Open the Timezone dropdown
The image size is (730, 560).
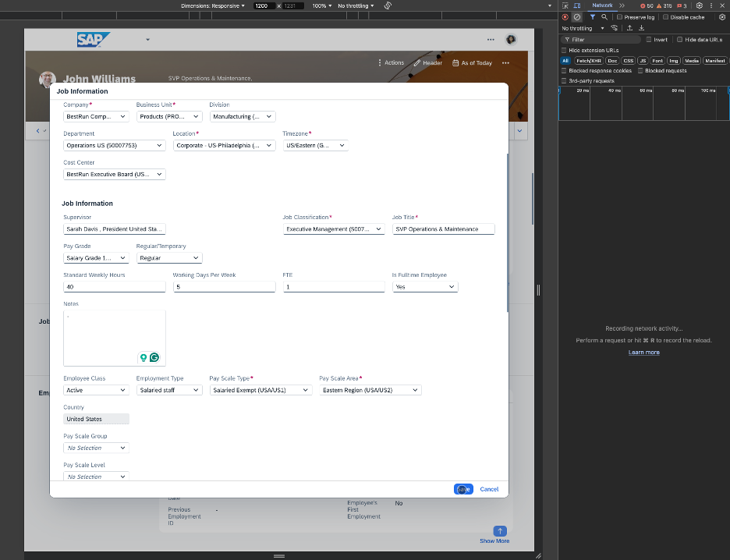tap(315, 145)
